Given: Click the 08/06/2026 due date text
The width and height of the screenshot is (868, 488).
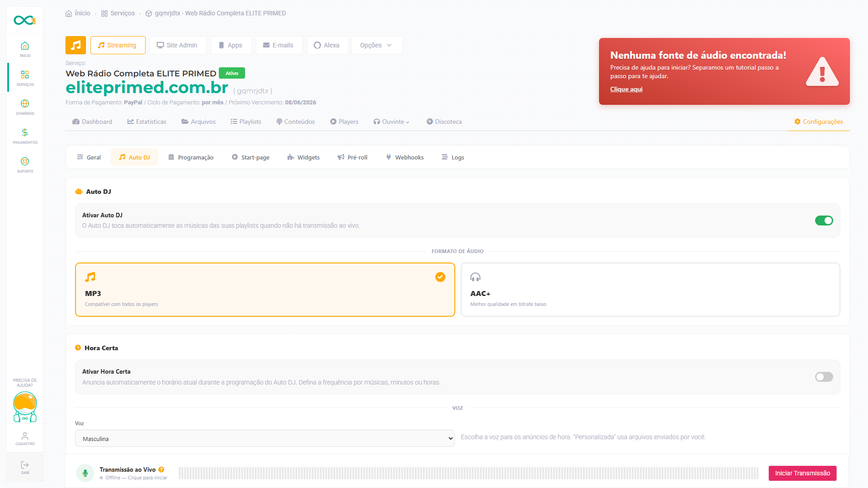Looking at the screenshot, I should (300, 103).
